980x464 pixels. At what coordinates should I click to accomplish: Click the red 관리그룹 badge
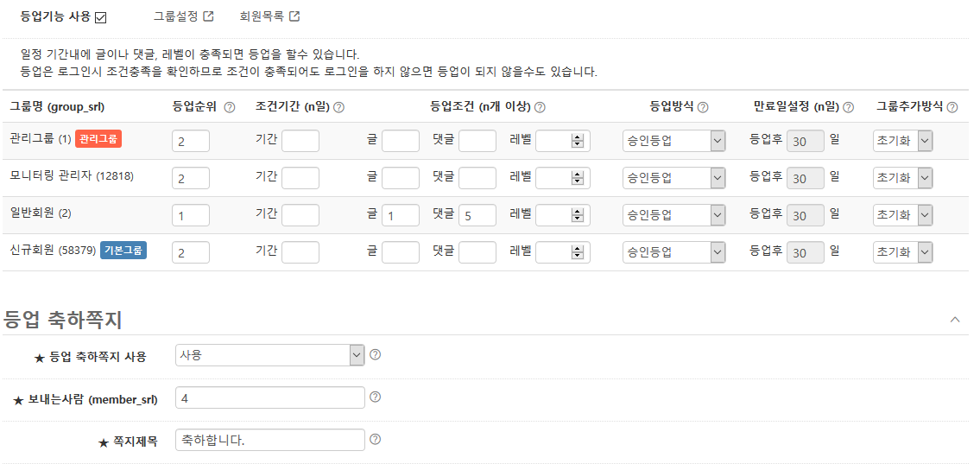tap(98, 139)
